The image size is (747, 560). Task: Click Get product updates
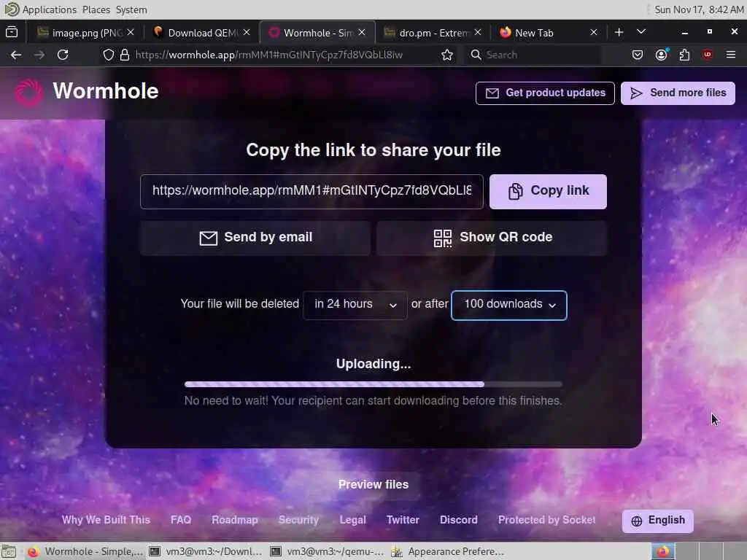click(545, 93)
